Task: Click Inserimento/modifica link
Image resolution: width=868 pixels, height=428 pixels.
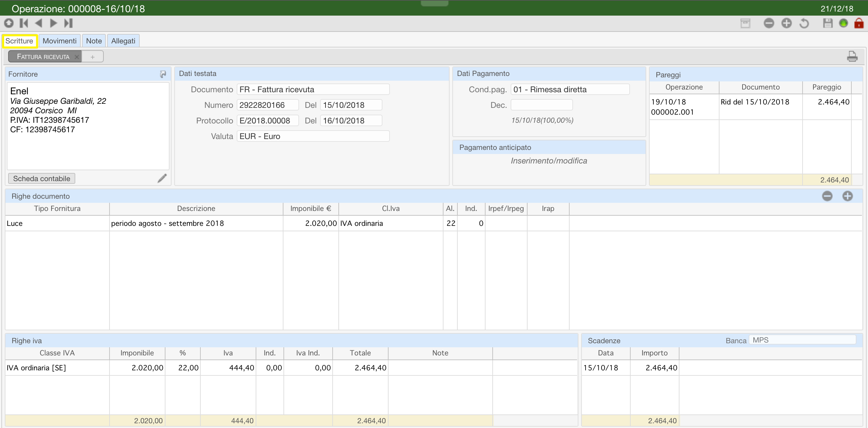Action: click(549, 161)
